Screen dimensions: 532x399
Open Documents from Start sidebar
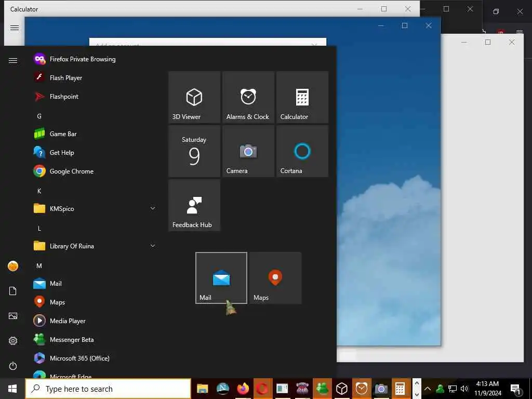[13, 291]
